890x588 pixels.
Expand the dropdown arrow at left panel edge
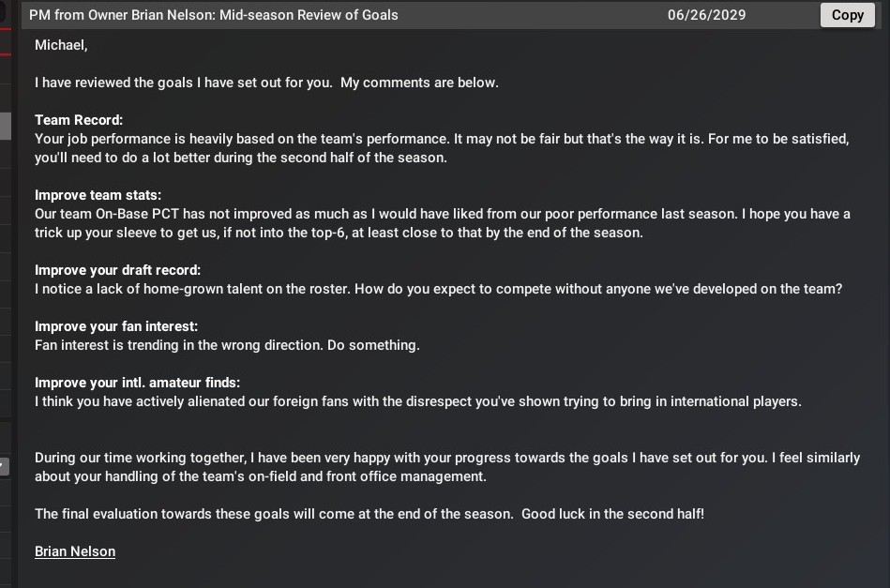pyautogui.click(x=5, y=465)
